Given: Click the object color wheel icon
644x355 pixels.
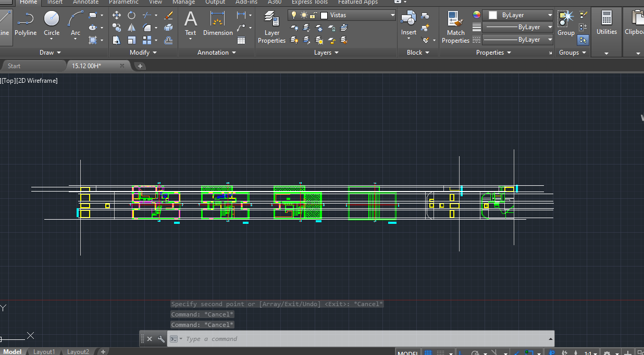Looking at the screenshot, I should point(476,15).
